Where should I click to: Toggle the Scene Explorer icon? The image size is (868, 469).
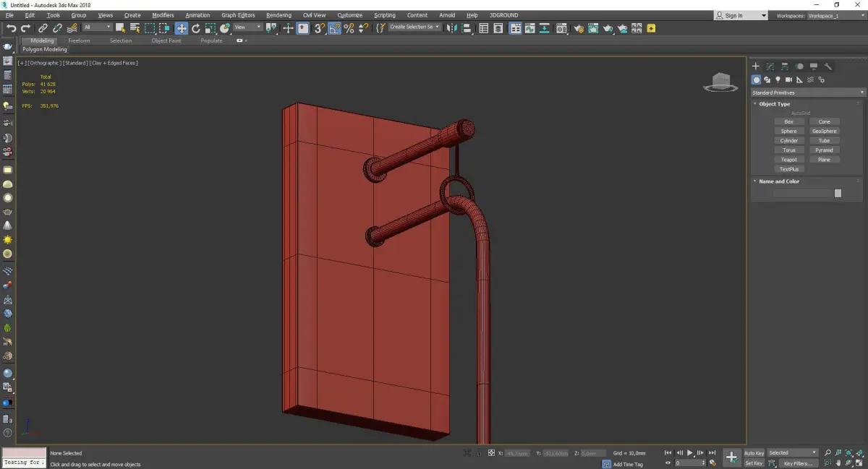484,28
